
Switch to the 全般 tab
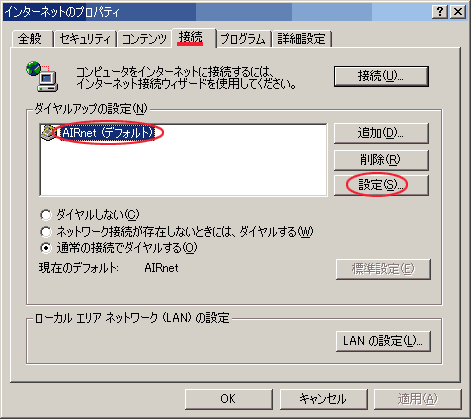point(32,39)
